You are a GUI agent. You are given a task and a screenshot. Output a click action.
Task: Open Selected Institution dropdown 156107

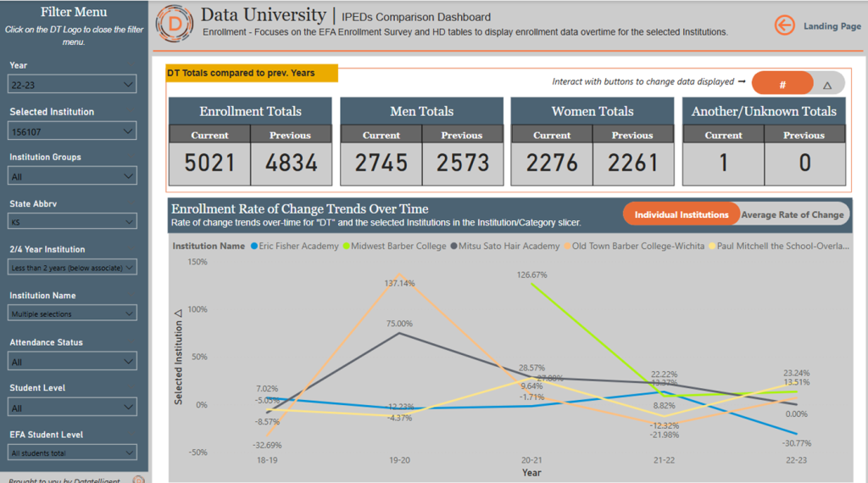(x=73, y=131)
